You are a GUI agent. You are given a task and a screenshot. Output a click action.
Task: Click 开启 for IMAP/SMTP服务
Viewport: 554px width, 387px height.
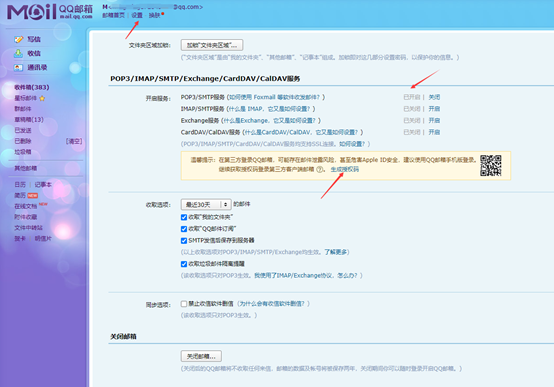click(434, 109)
